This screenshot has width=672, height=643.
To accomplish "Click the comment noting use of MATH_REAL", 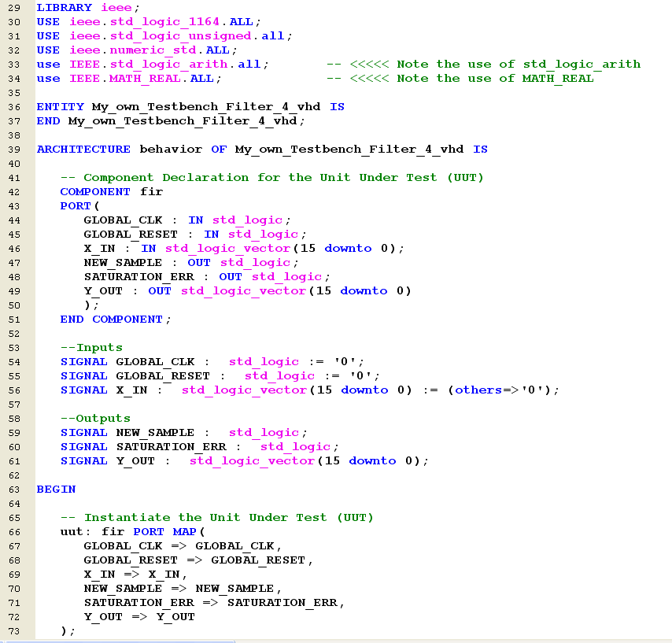I will [460, 79].
